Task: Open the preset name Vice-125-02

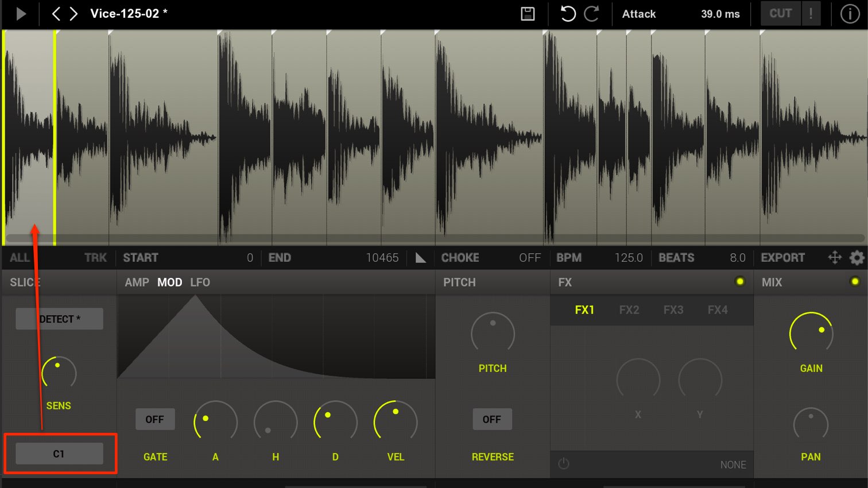Action: click(129, 14)
